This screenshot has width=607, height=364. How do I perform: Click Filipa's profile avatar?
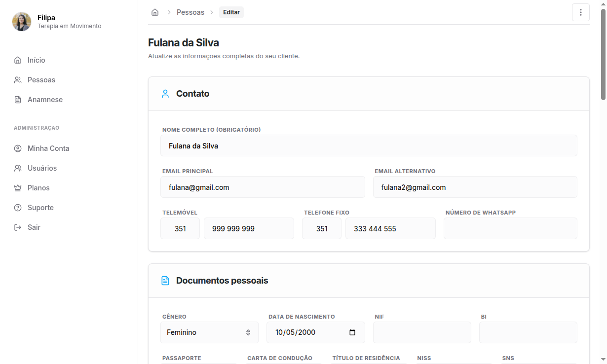[x=22, y=22]
